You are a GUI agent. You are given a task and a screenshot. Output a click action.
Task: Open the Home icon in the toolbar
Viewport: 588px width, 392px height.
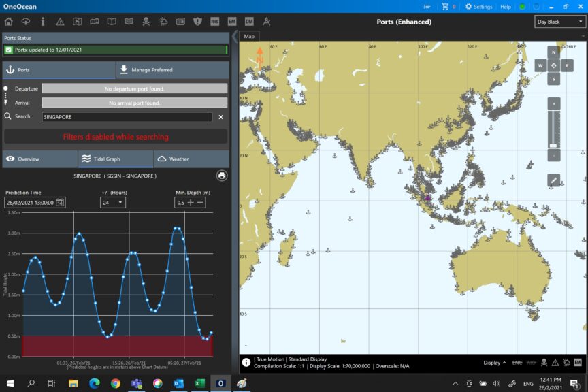[x=8, y=22]
